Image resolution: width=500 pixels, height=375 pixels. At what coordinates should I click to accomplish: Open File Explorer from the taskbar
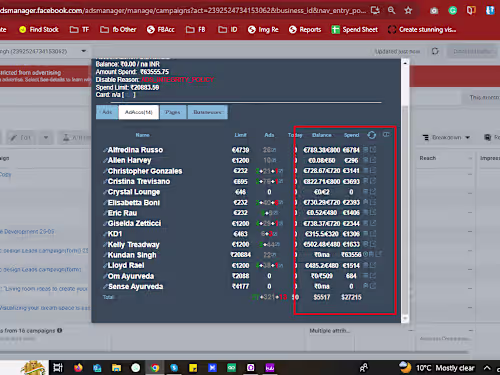(116, 368)
